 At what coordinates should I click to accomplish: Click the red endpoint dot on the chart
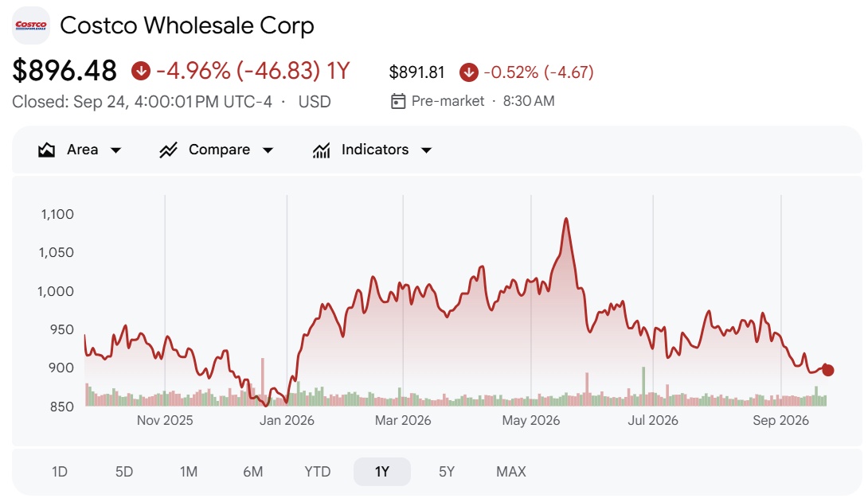(x=827, y=371)
